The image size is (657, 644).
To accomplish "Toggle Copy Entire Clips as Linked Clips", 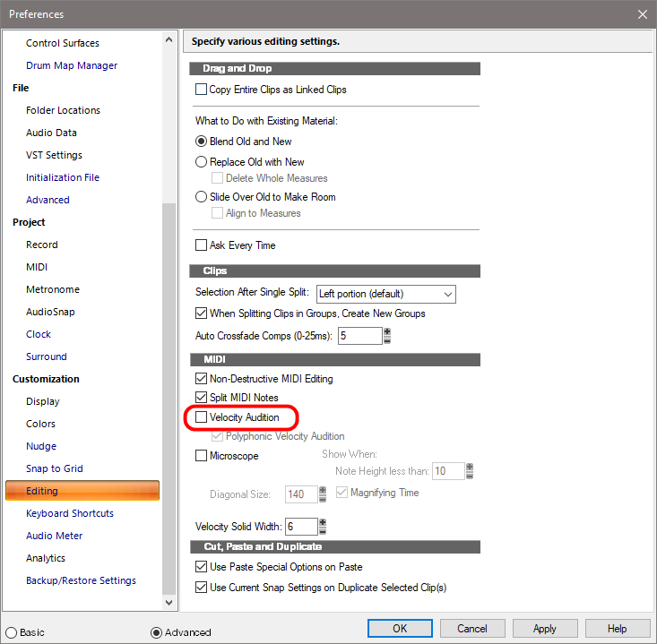I will [x=202, y=90].
